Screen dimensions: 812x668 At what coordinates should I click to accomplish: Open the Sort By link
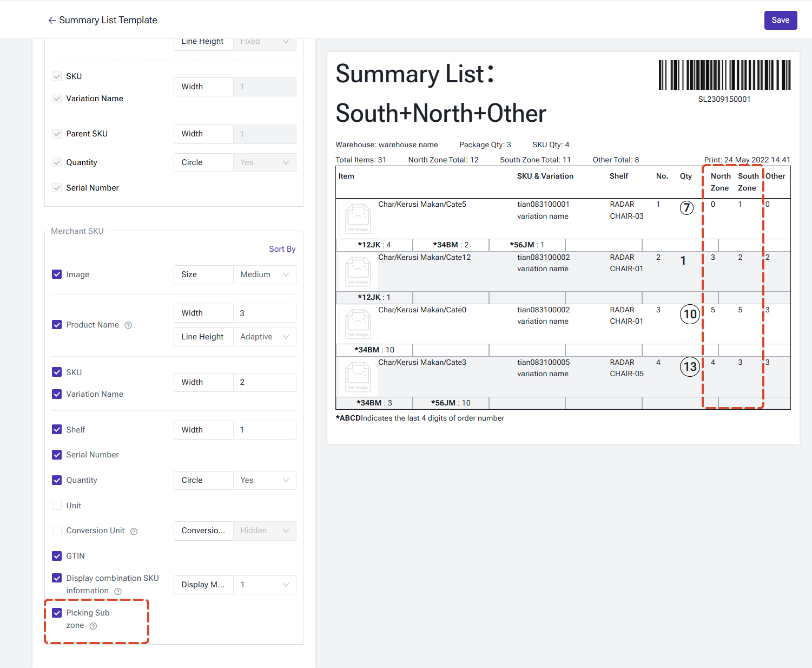click(282, 249)
